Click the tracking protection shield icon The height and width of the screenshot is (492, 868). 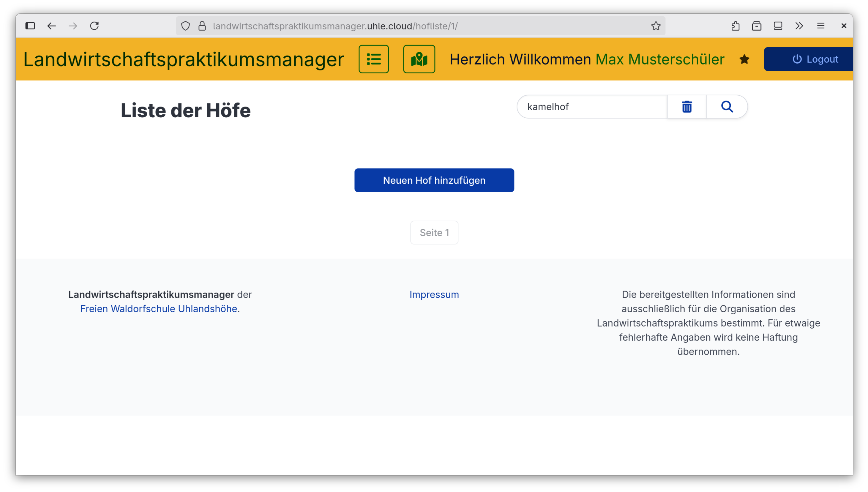click(185, 26)
